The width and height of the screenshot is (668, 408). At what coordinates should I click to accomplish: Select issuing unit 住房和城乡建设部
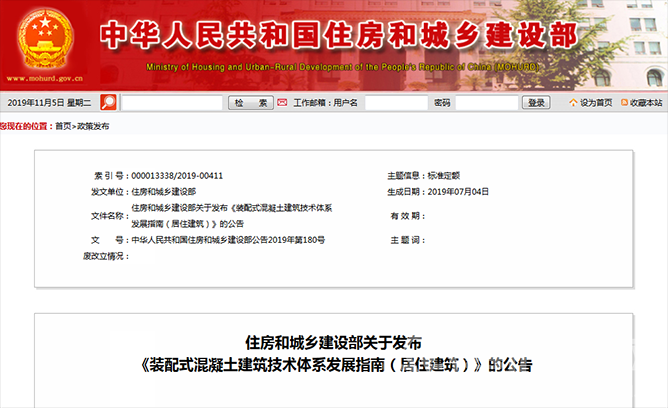[164, 192]
